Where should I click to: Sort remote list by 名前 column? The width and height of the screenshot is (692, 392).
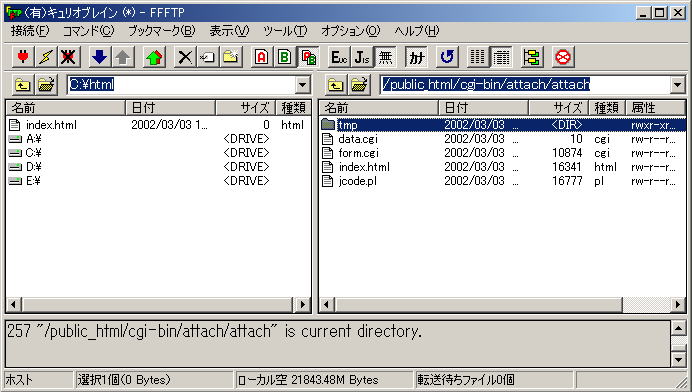point(379,107)
